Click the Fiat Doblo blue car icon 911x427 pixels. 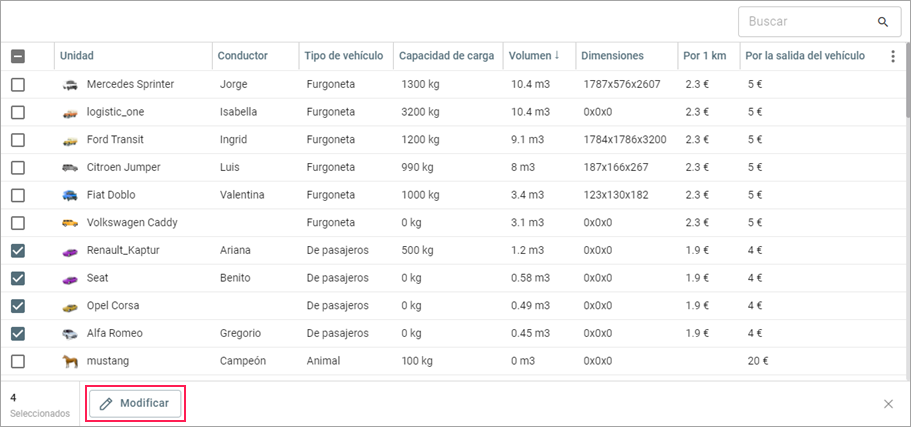click(69, 195)
